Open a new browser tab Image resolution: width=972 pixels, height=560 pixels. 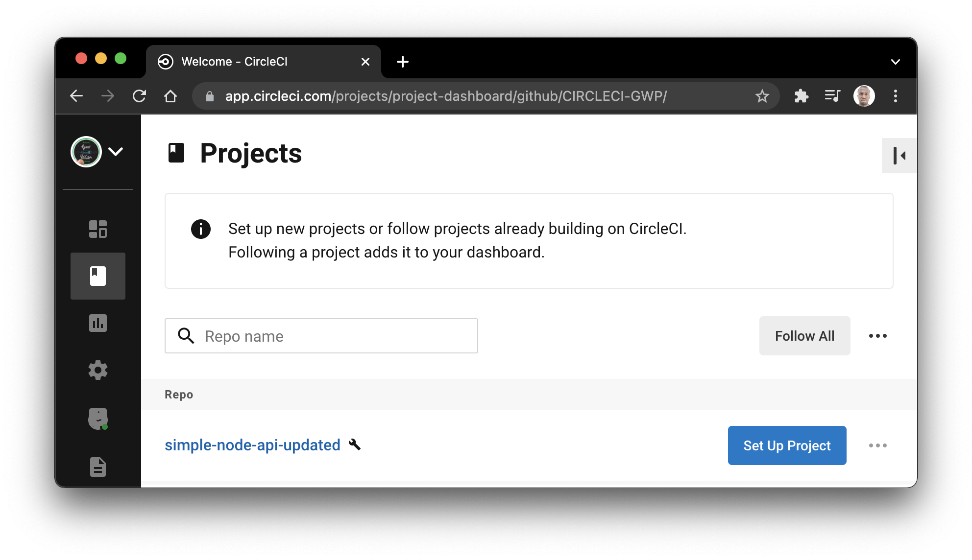[403, 62]
